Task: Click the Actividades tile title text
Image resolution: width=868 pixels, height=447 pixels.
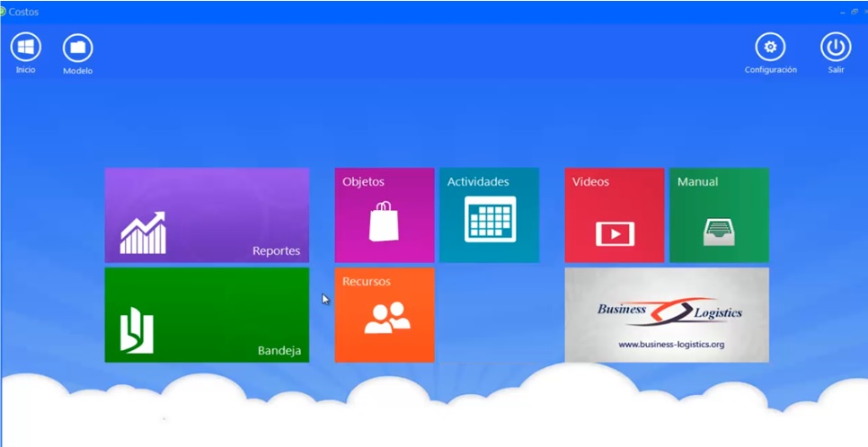Action: pyautogui.click(x=478, y=182)
